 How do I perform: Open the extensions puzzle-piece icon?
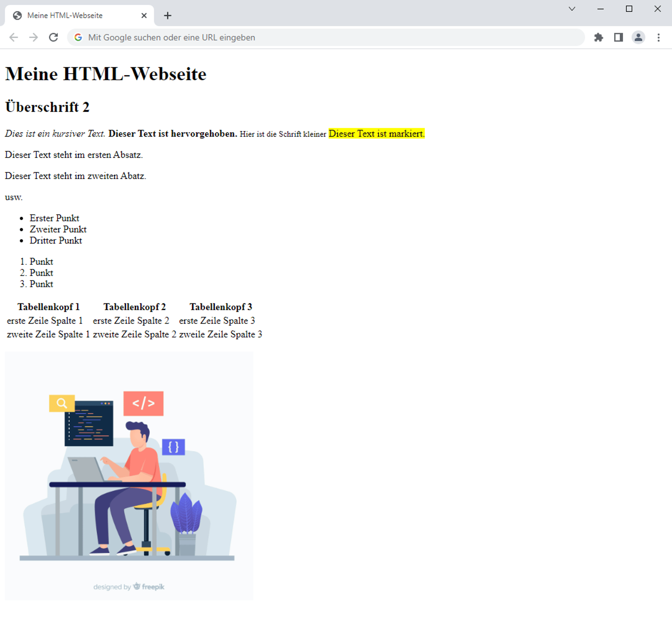[598, 37]
